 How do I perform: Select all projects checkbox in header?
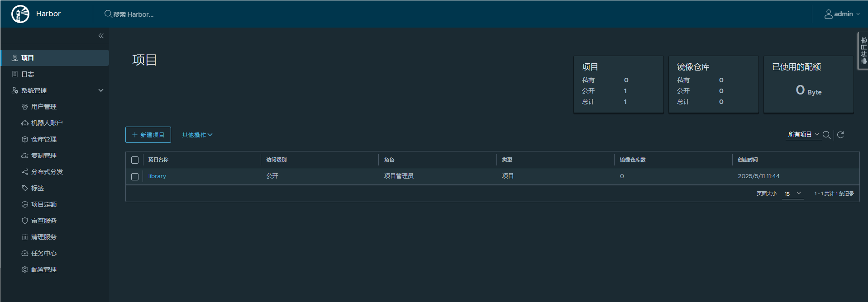(135, 160)
